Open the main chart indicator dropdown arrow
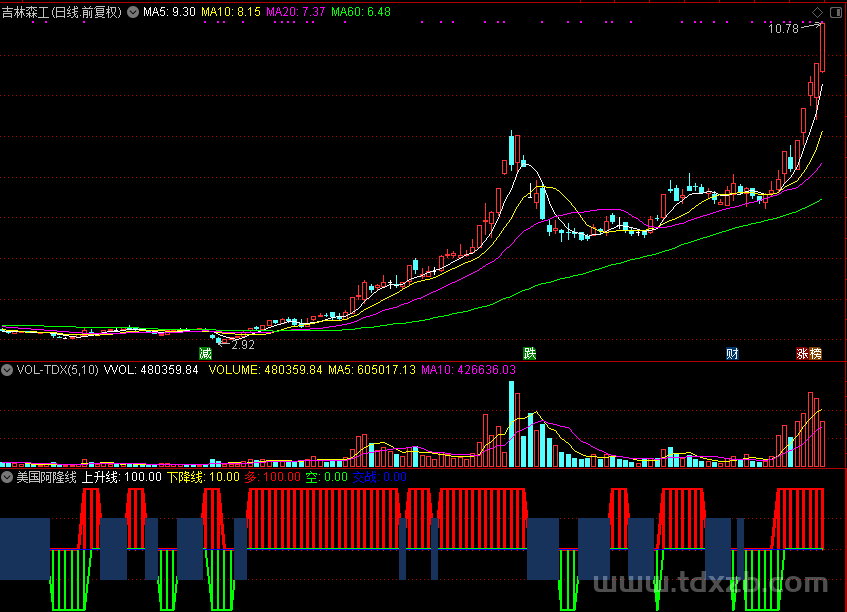 (x=133, y=12)
